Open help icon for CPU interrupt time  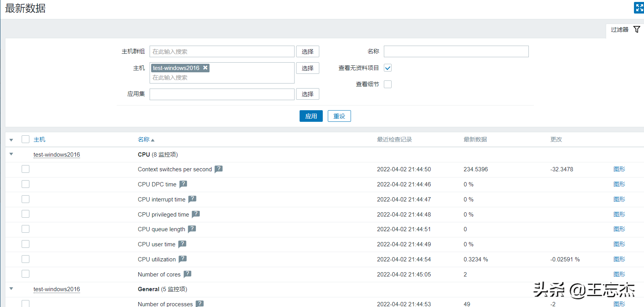[x=192, y=199]
